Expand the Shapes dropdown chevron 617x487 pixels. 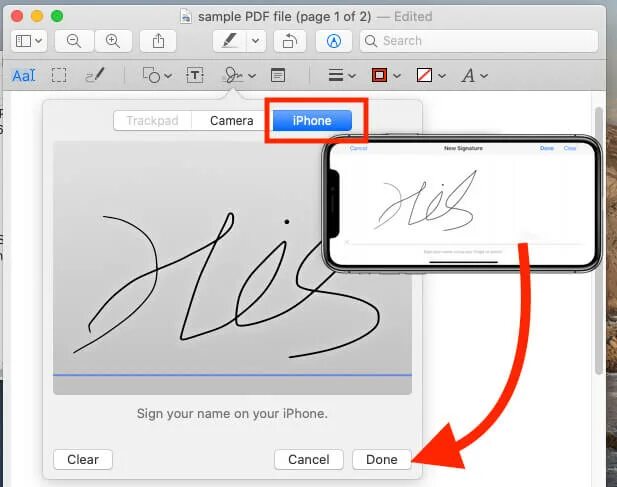[168, 76]
